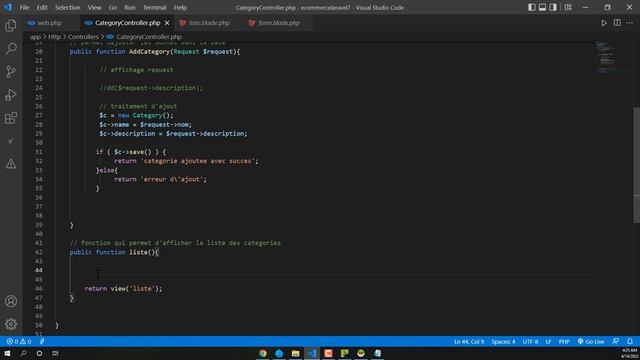Open Cortana circle icon on taskbar
Screen dimensions: 640x360
coord(39,353)
